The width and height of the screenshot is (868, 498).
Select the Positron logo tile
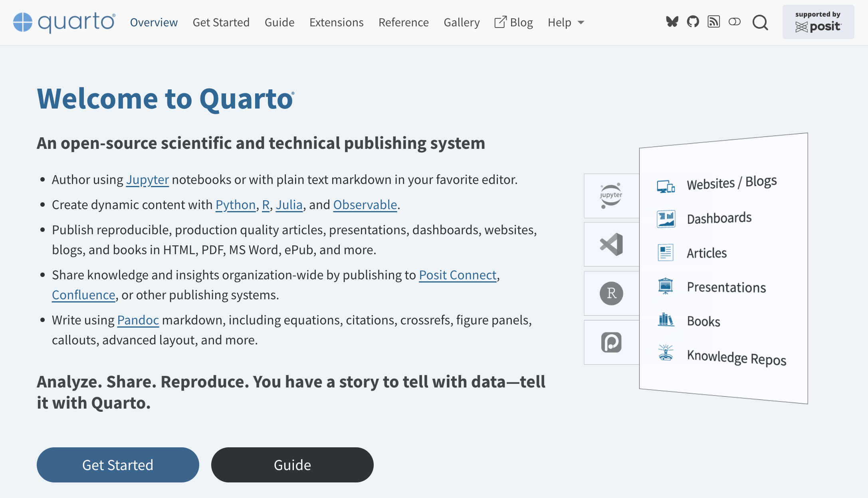[x=611, y=342]
